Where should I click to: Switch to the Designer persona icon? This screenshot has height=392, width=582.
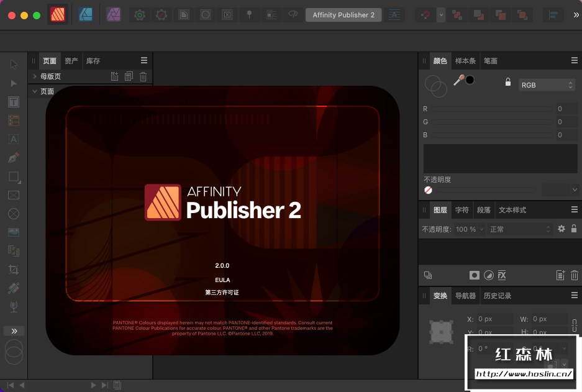pos(86,14)
